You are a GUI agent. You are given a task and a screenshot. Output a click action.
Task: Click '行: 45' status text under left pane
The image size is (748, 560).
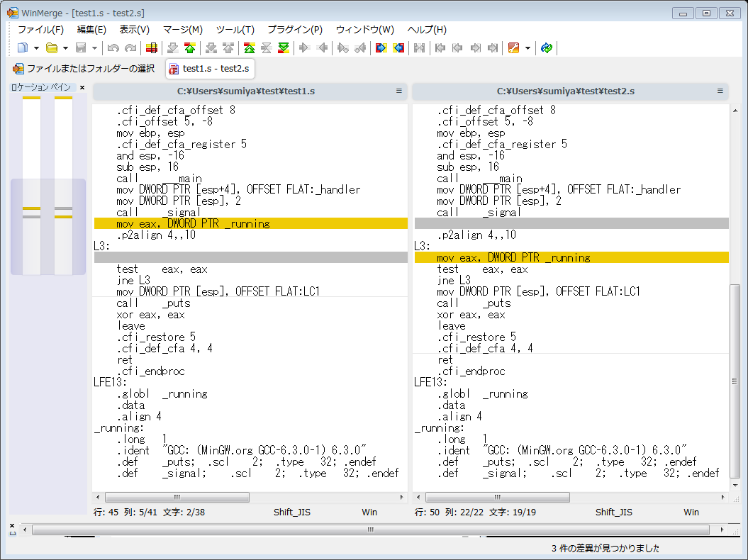coord(106,513)
